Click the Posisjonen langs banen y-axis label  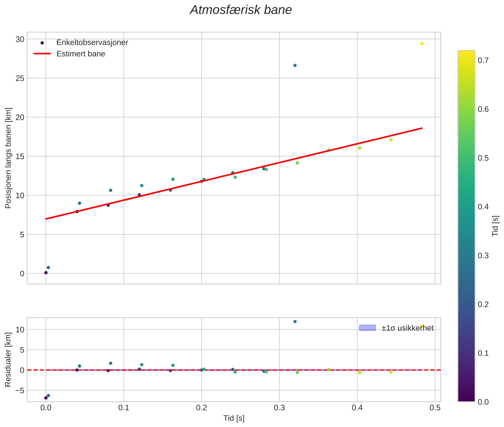click(8, 158)
